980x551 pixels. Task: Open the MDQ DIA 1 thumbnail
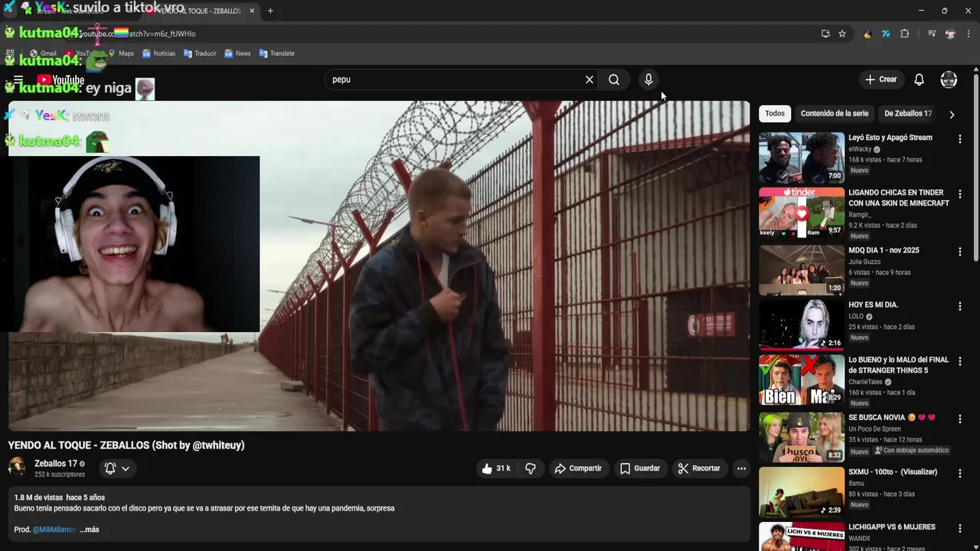point(802,270)
